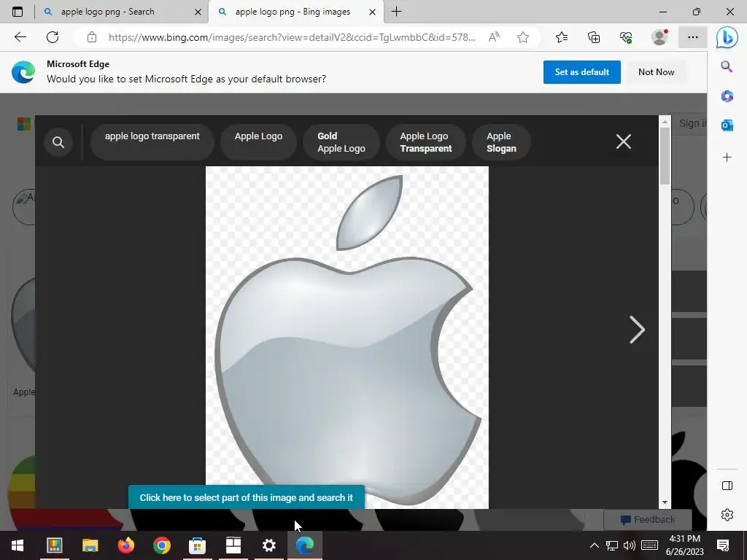View site information lock icon
Screen dimensions: 747x560
coord(92,37)
